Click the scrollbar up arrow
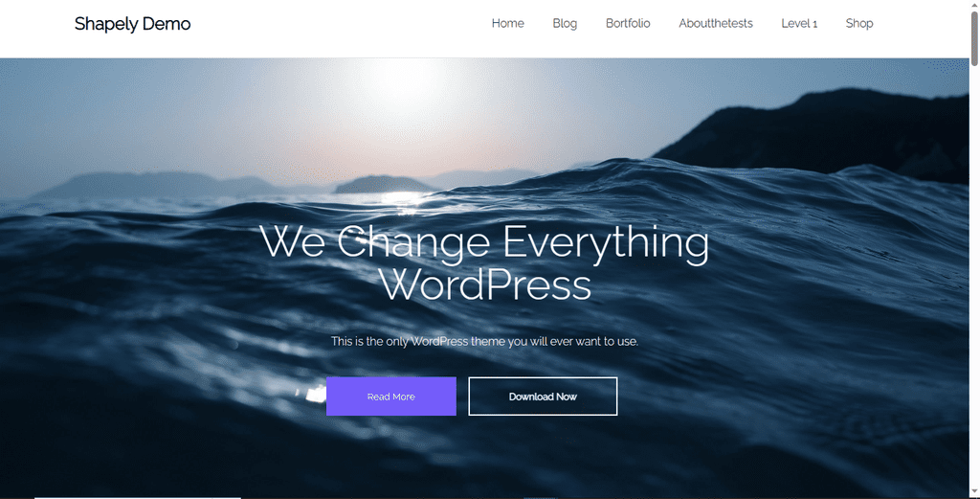Viewport: 980px width, 499px height. (x=974, y=5)
